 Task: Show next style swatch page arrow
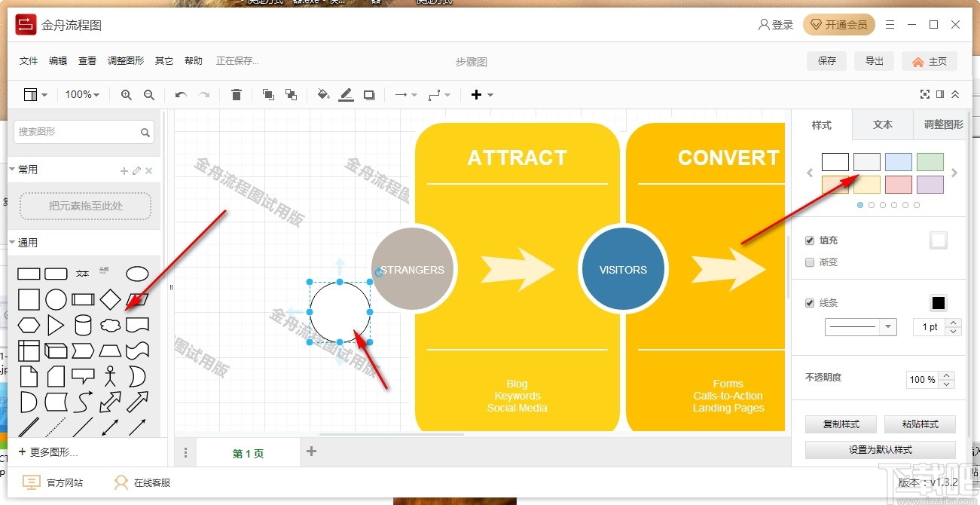tap(954, 173)
